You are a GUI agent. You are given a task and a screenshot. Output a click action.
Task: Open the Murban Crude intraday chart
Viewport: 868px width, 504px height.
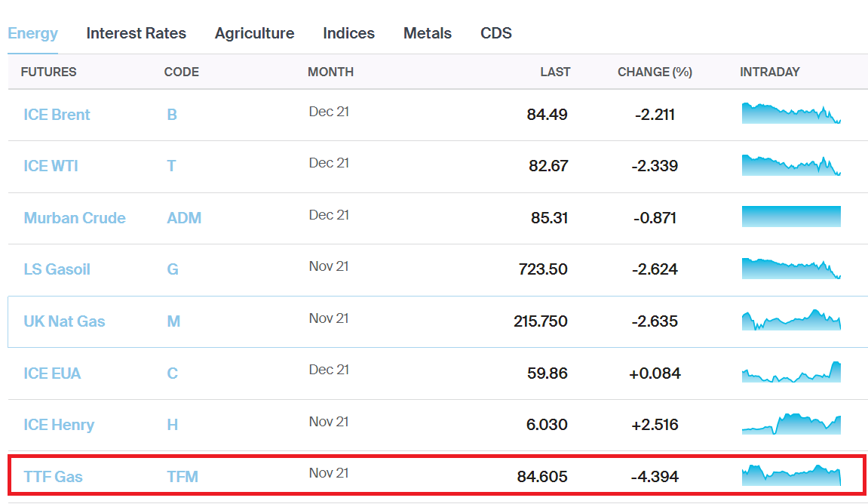pos(790,217)
